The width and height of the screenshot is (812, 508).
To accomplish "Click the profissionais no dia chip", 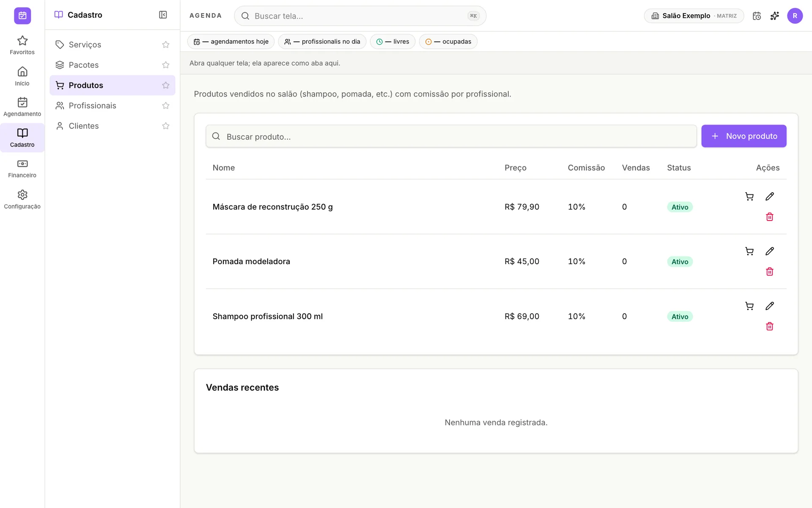I will 322,41.
